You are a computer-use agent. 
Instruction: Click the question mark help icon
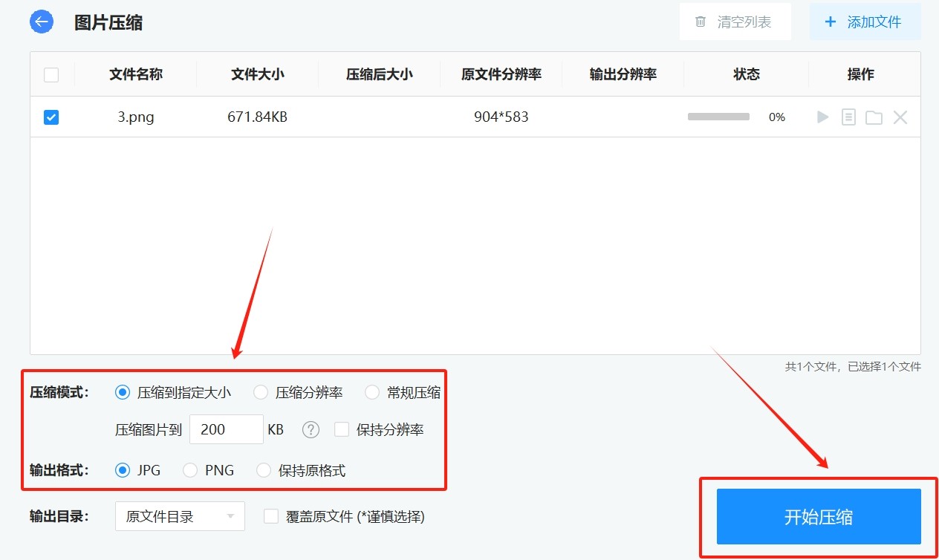point(311,429)
